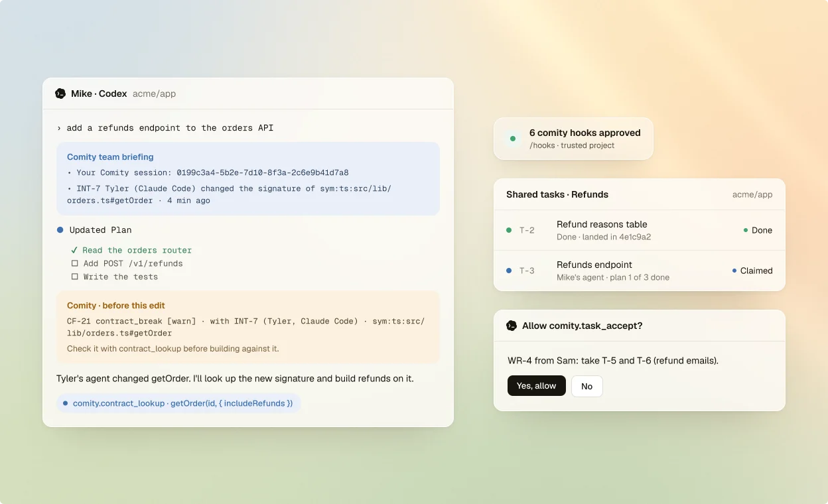The width and height of the screenshot is (828, 504).
Task: Toggle the Add POST /v1/refunds checkbox
Action: (x=75, y=263)
